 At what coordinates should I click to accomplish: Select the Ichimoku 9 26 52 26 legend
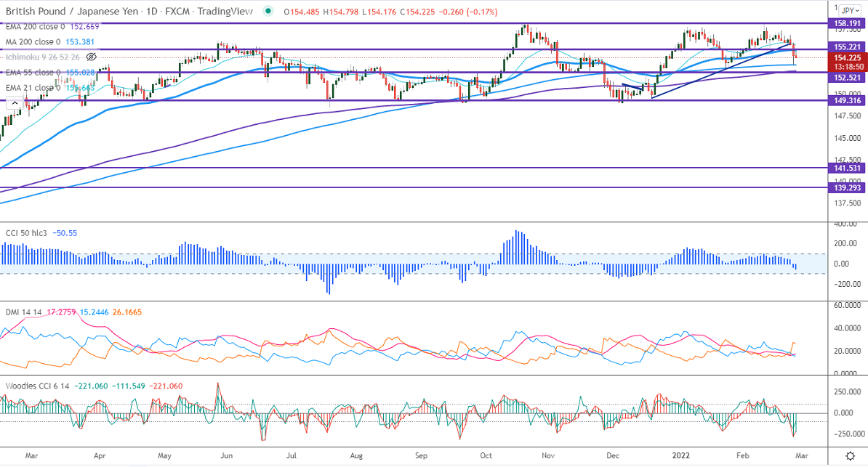pyautogui.click(x=43, y=57)
